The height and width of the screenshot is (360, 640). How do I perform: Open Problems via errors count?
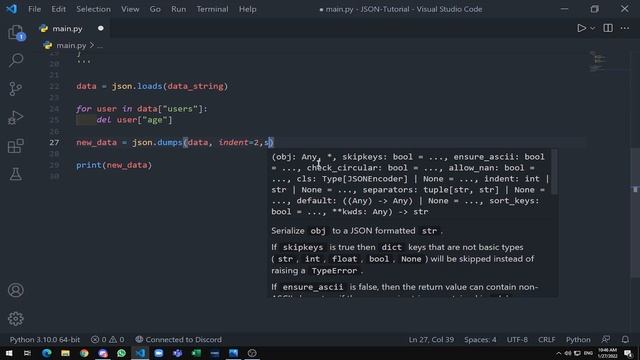click(x=107, y=340)
